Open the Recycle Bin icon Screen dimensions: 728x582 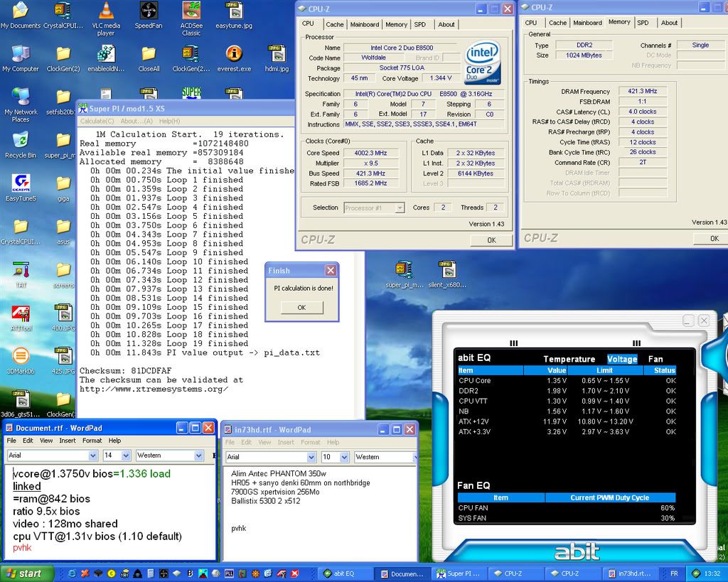tap(21, 141)
